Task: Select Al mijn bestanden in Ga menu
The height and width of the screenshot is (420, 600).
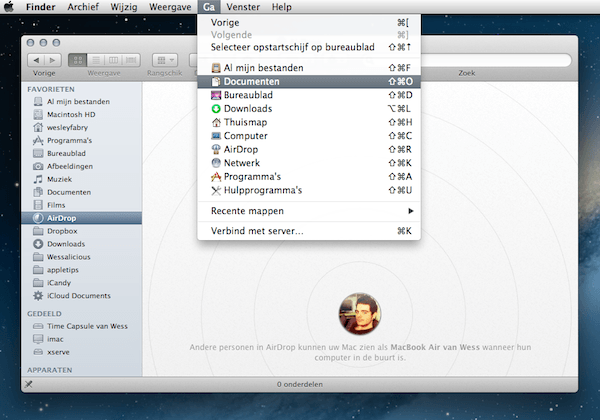Action: (309, 68)
